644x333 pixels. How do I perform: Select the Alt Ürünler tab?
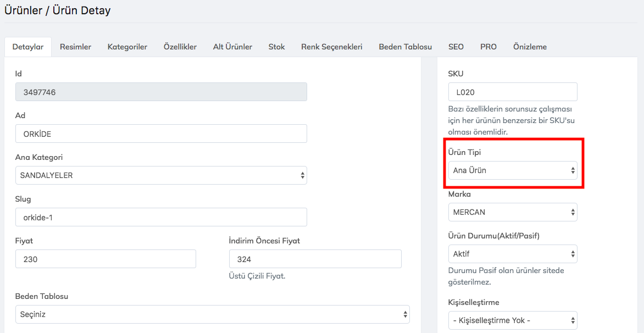tap(232, 47)
